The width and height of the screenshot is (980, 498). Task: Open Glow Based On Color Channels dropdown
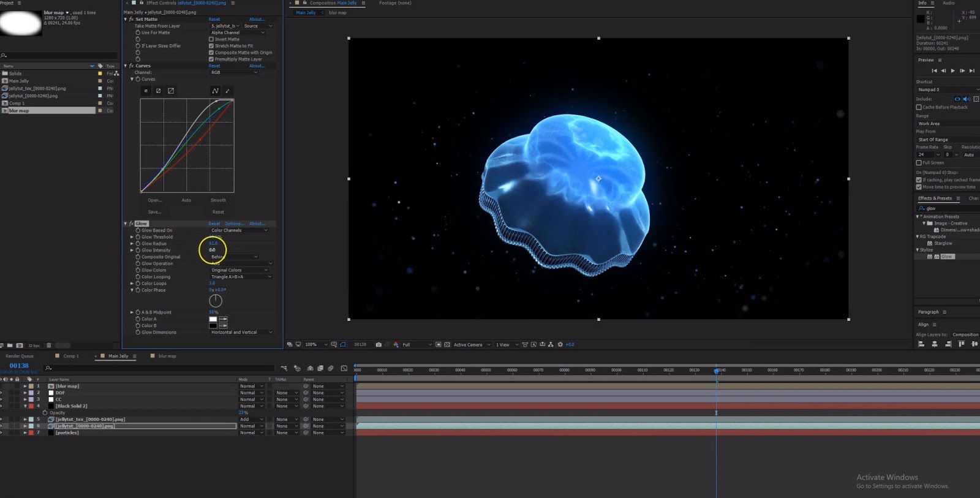(239, 230)
